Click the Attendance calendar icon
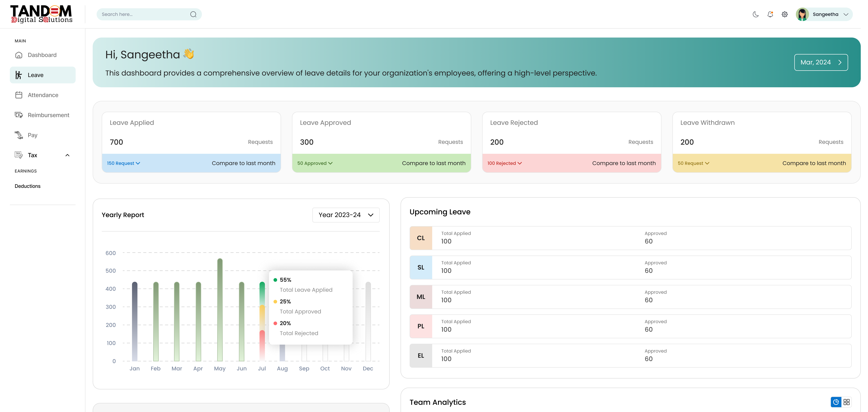This screenshot has height=412, width=868. pyautogui.click(x=19, y=95)
